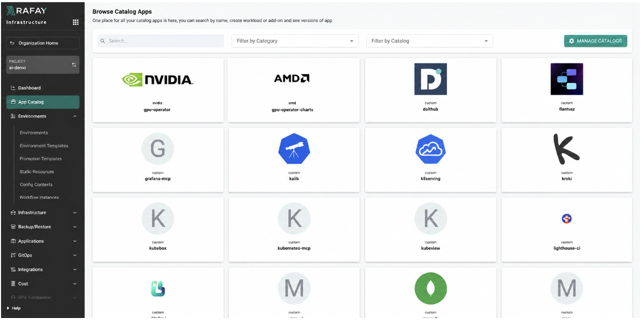Click the teal app icon in bottom-left card
This screenshot has height=320, width=644.
click(x=158, y=288)
